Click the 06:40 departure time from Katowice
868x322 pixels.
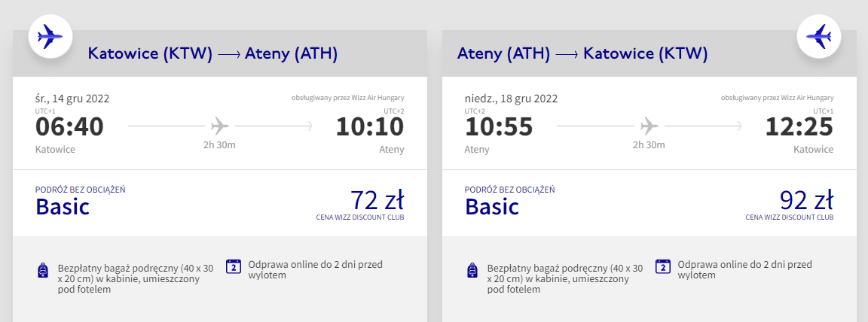pyautogui.click(x=69, y=127)
